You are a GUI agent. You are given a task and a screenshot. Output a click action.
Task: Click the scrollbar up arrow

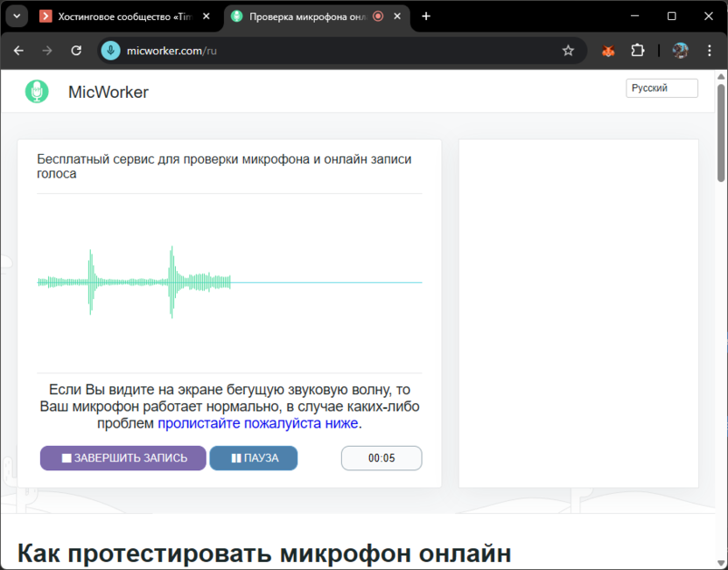coord(721,76)
